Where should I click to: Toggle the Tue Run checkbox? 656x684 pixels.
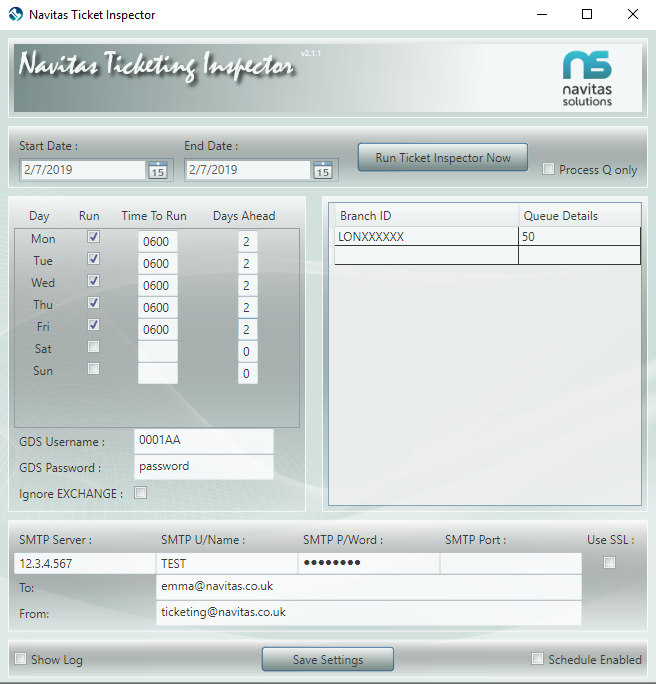[x=93, y=259]
